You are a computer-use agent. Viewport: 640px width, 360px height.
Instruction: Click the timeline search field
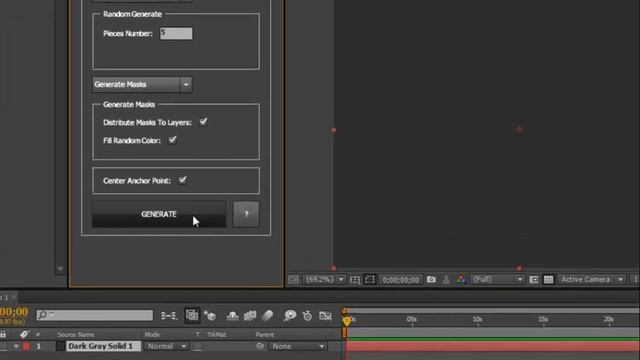point(95,315)
